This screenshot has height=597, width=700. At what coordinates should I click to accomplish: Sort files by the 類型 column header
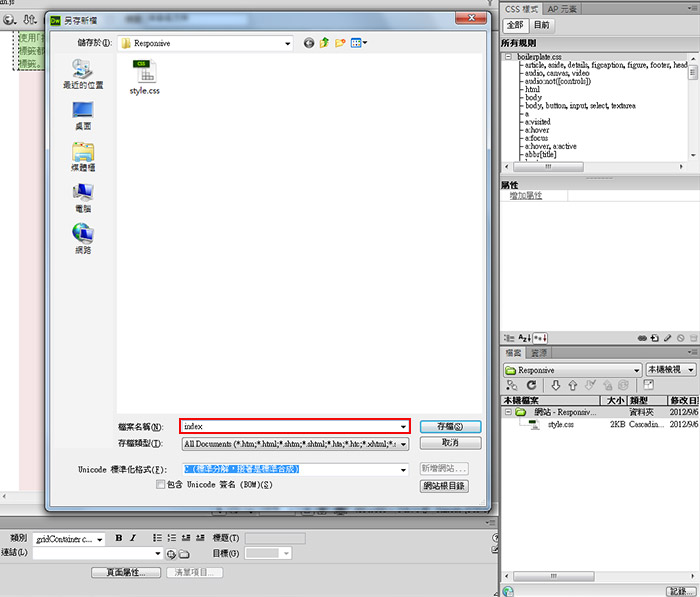tap(648, 401)
